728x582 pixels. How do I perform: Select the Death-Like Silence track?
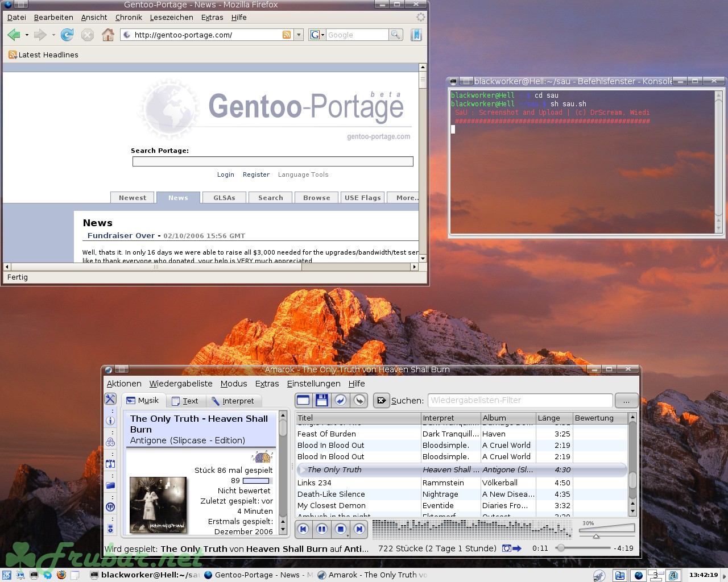click(x=461, y=494)
